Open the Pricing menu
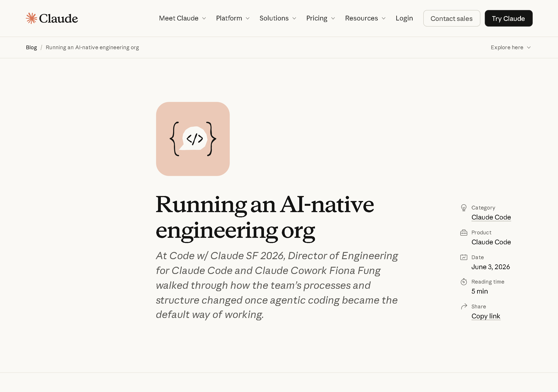The width and height of the screenshot is (558, 392). point(321,18)
